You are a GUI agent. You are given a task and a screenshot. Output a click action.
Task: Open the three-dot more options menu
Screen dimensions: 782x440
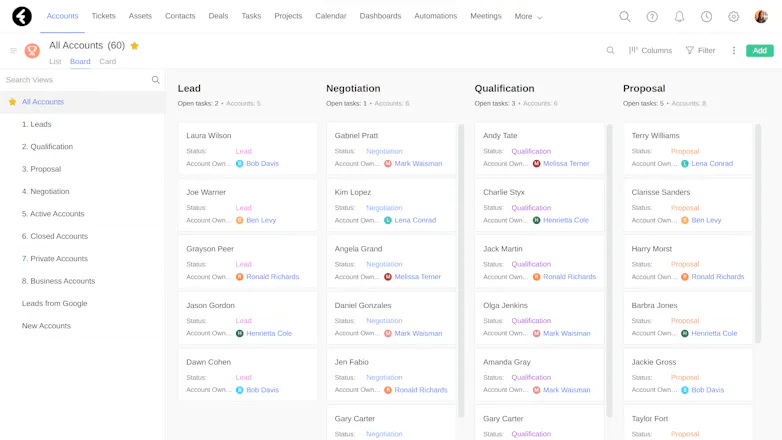pyautogui.click(x=734, y=50)
